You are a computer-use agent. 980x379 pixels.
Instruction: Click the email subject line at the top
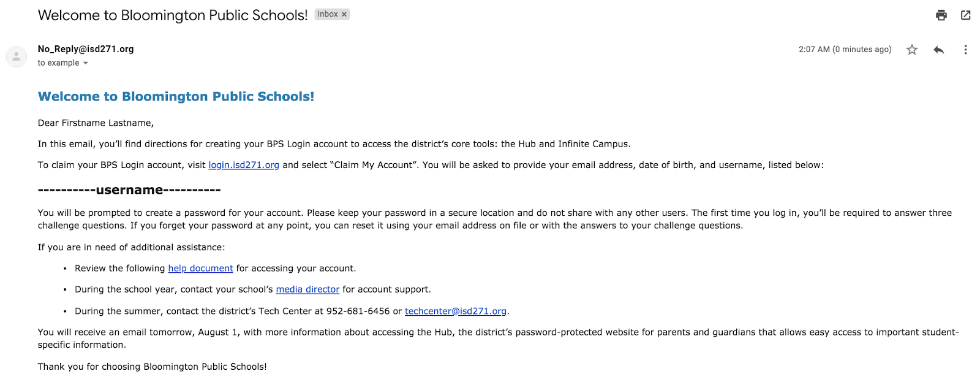[173, 15]
